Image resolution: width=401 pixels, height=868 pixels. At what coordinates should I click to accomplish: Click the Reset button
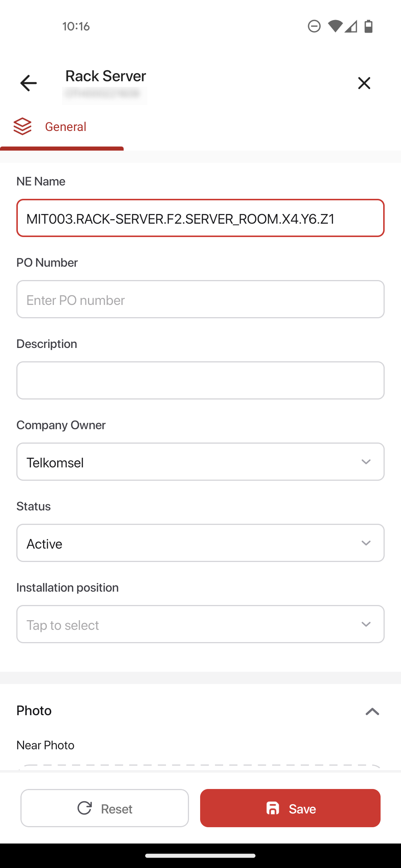pyautogui.click(x=105, y=808)
